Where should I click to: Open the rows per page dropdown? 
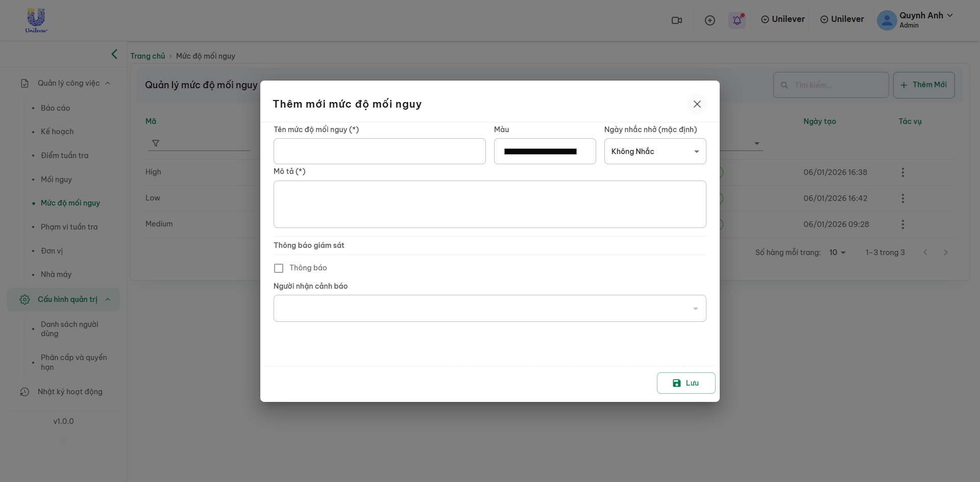837,252
